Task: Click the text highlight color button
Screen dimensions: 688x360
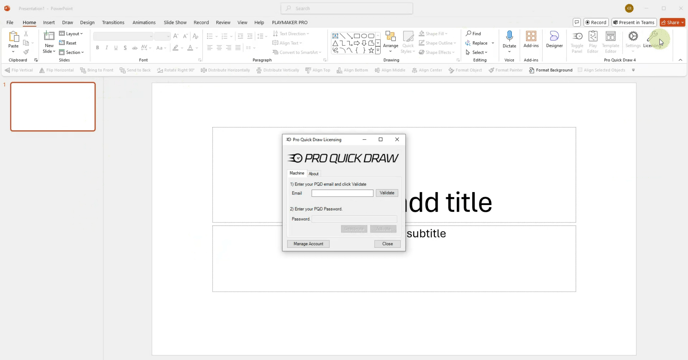Action: click(176, 48)
